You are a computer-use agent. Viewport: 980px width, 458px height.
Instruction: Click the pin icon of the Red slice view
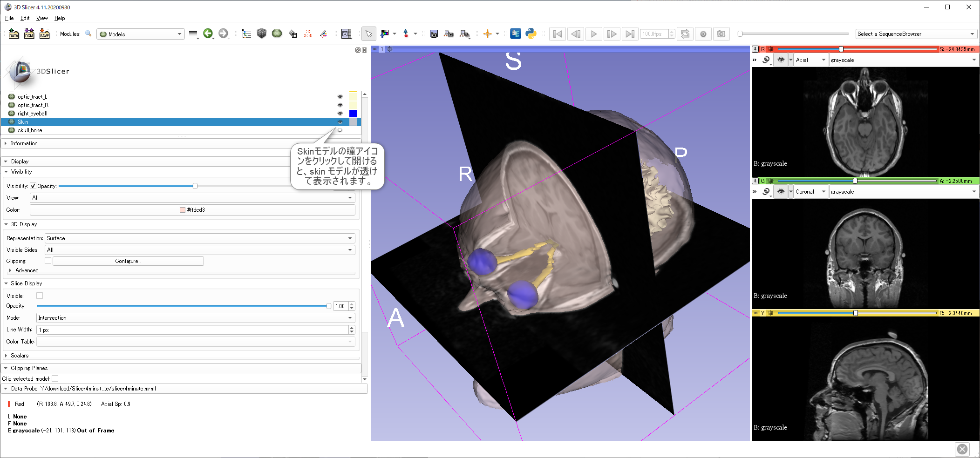(755, 49)
